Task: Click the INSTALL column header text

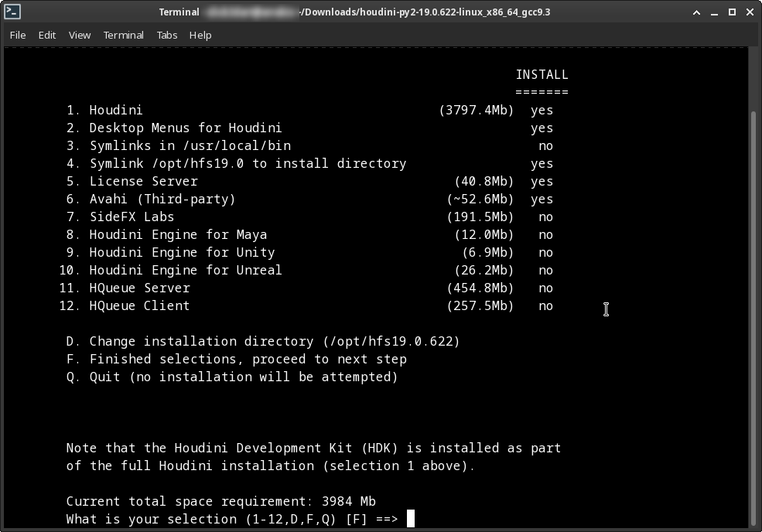Action: pos(542,74)
